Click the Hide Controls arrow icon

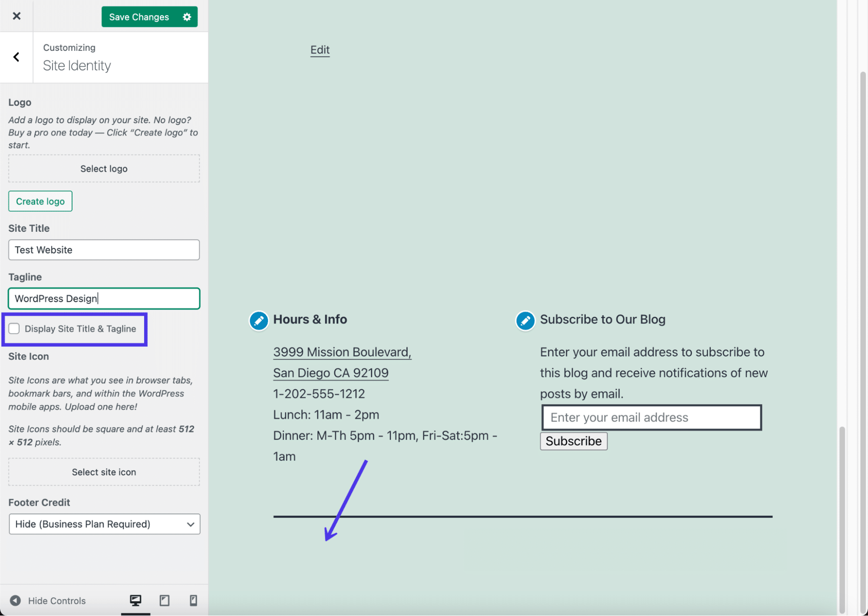coord(16,600)
